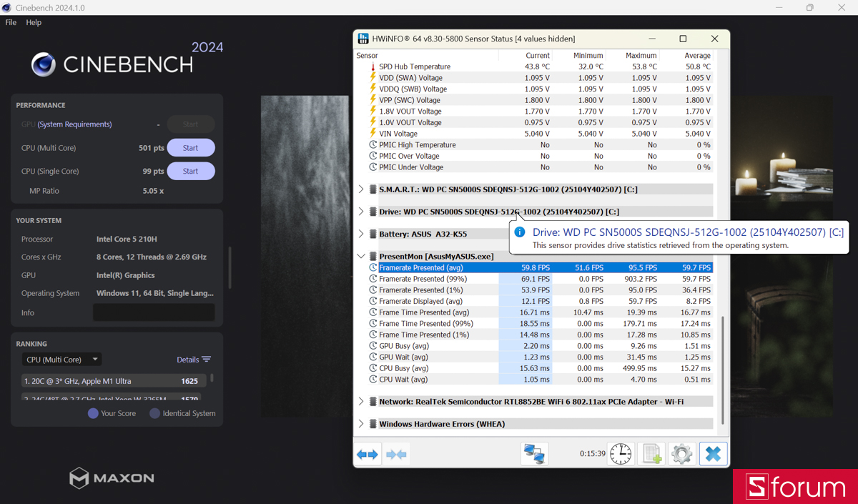Open the File menu in Cinebench
This screenshot has width=858, height=504.
[x=11, y=22]
